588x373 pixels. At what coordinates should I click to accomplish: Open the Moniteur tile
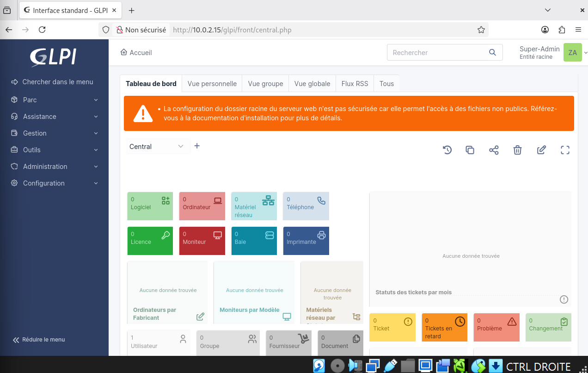pos(202,241)
